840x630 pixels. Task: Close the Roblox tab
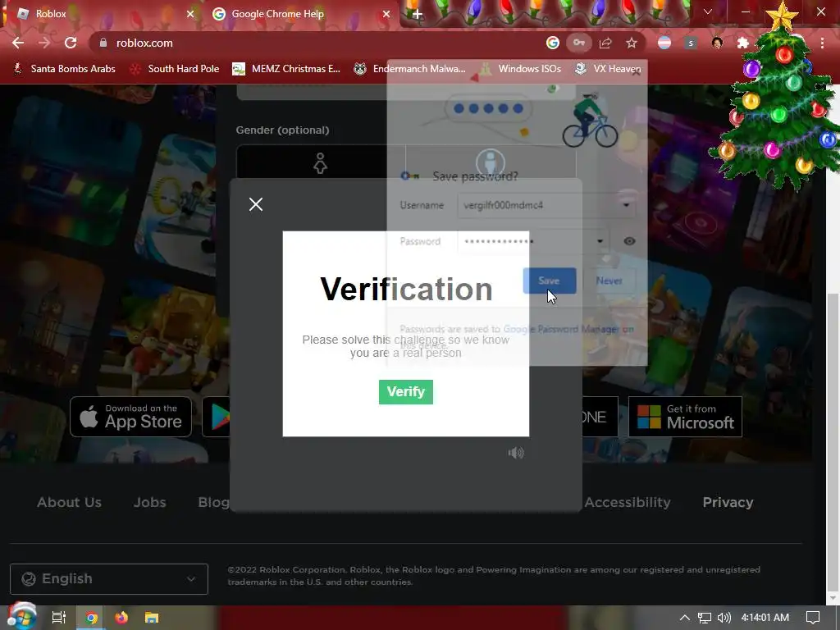pyautogui.click(x=190, y=14)
